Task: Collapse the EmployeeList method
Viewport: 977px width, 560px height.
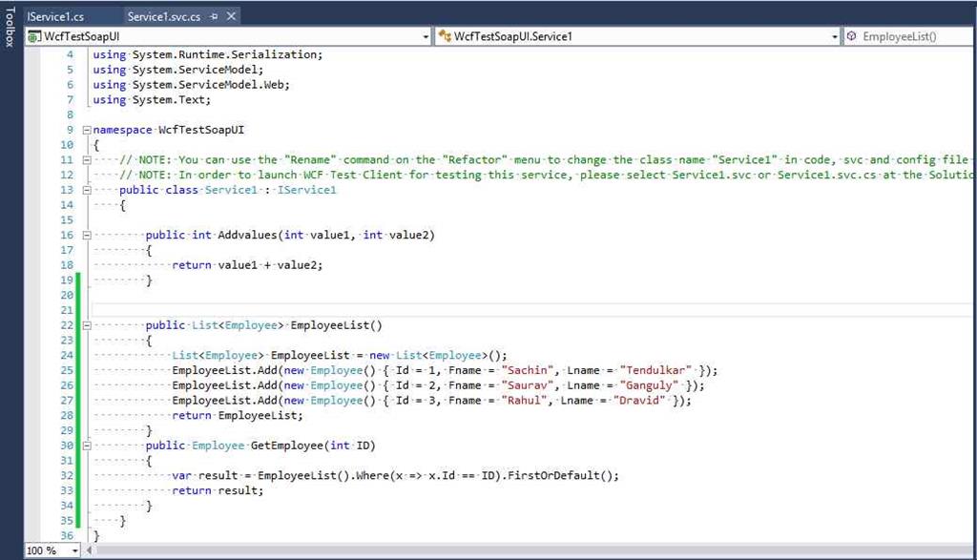Action: point(86,324)
